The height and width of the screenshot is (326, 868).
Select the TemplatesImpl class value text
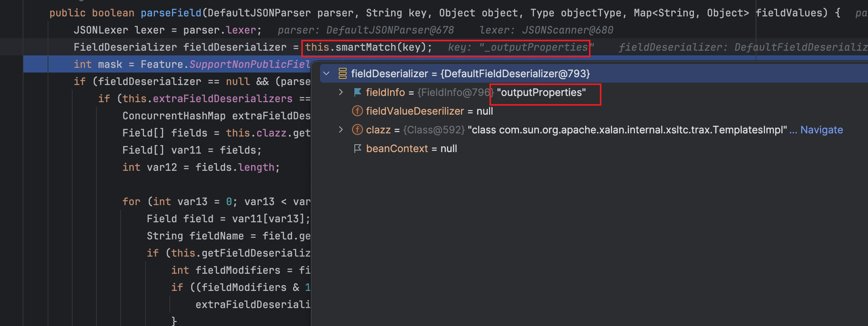click(x=627, y=130)
